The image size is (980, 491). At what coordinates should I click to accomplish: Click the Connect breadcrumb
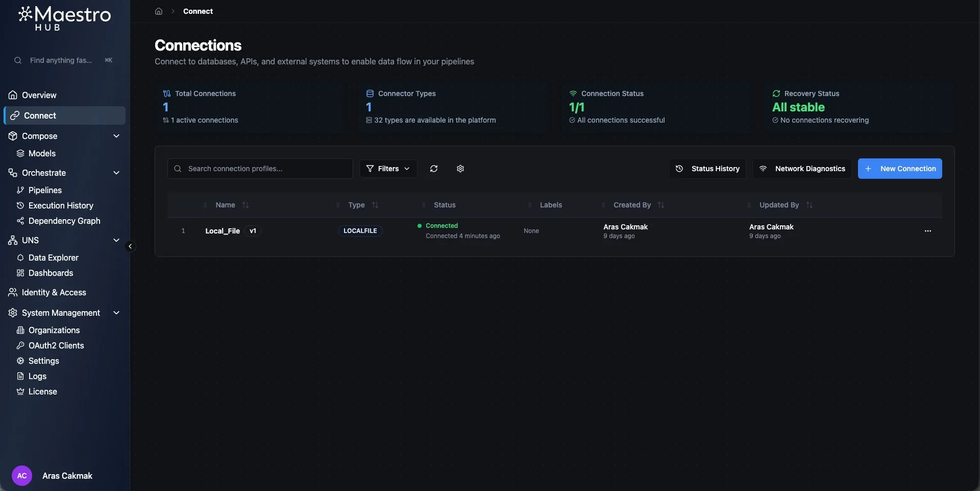click(x=198, y=11)
